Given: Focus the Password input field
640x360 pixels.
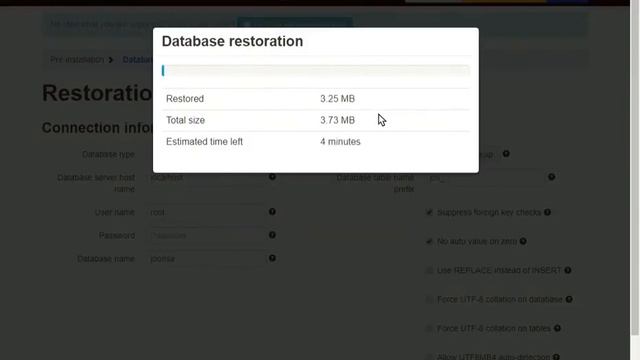Looking at the screenshot, I should pyautogui.click(x=205, y=236).
